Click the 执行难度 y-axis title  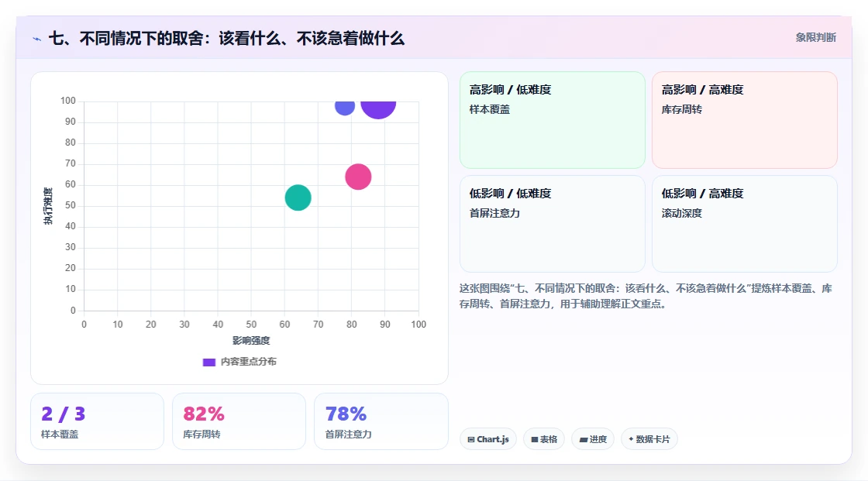(x=48, y=206)
